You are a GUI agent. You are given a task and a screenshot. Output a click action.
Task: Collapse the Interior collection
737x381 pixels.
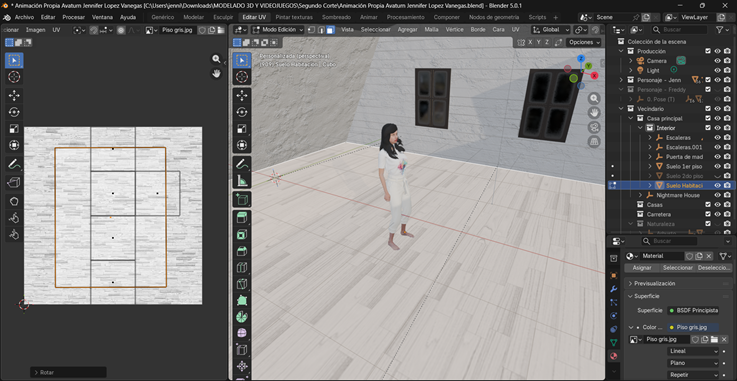[x=640, y=128]
